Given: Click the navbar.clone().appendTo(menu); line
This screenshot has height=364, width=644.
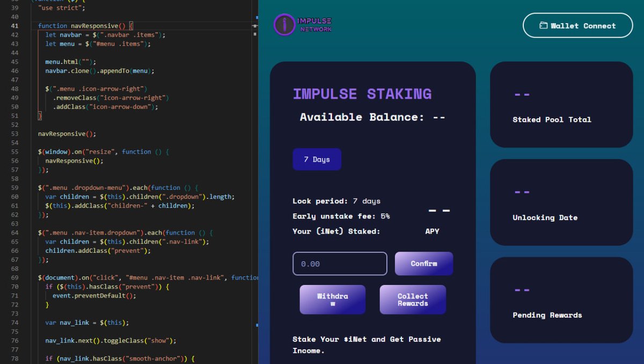Looking at the screenshot, I should pos(100,71).
